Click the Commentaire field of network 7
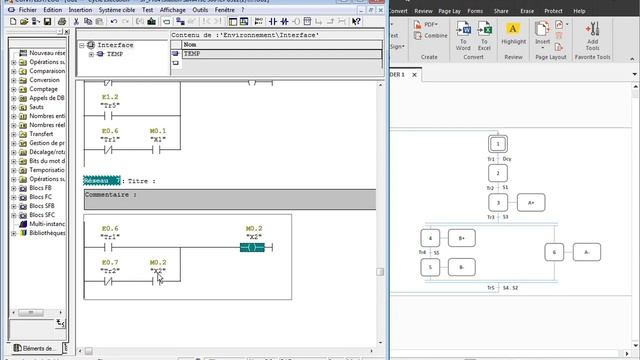640x360 pixels. click(230, 199)
